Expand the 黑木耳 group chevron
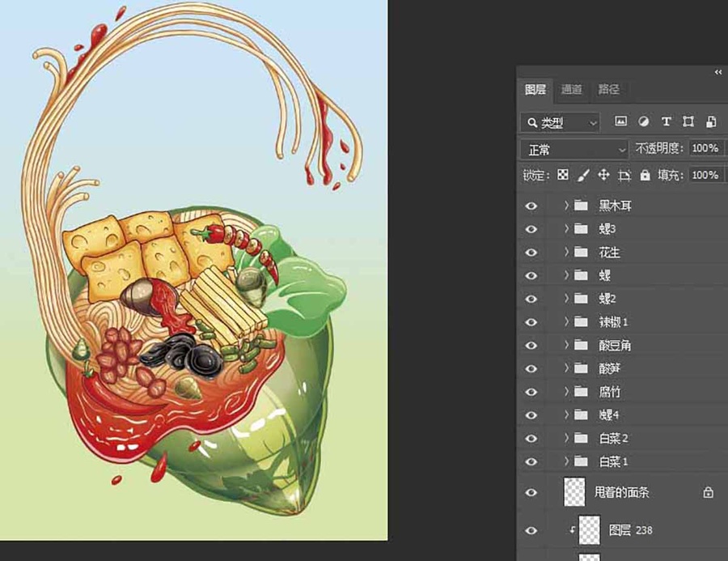Image resolution: width=728 pixels, height=561 pixels. (566, 205)
